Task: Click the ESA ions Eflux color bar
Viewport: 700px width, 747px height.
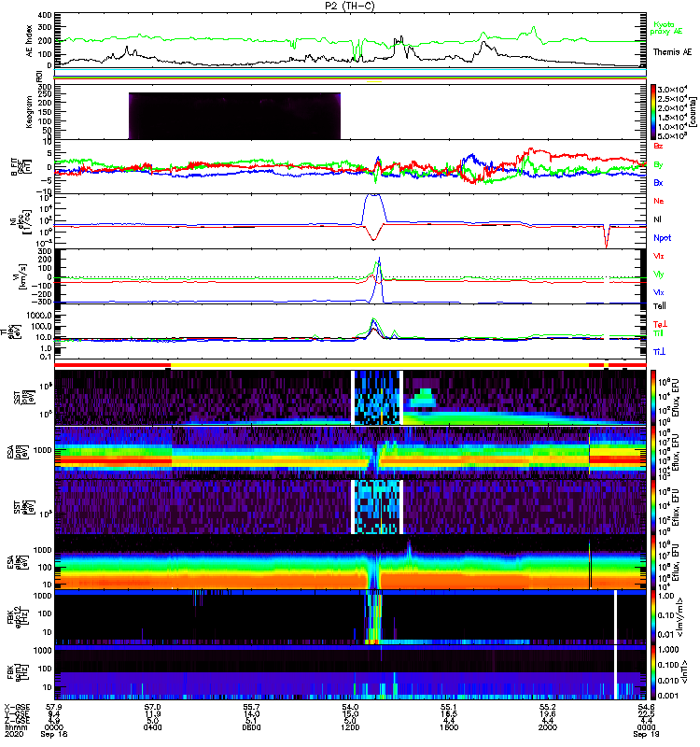Action: point(653,452)
